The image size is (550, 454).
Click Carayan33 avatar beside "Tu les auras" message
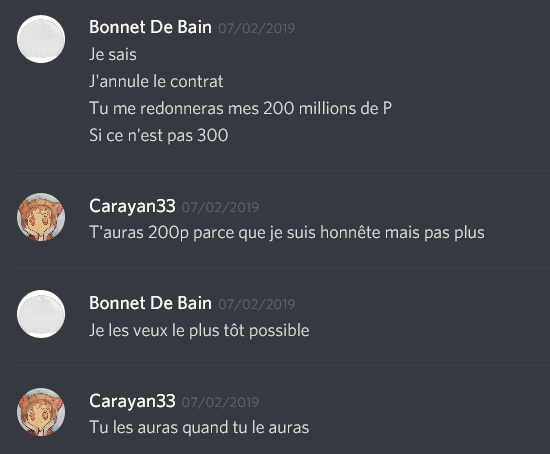41,412
